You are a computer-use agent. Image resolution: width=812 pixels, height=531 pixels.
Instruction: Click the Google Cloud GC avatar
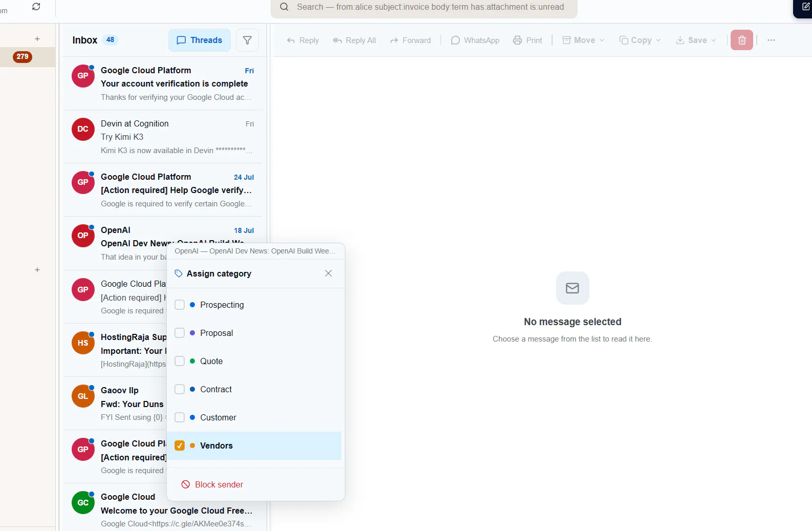[83, 503]
